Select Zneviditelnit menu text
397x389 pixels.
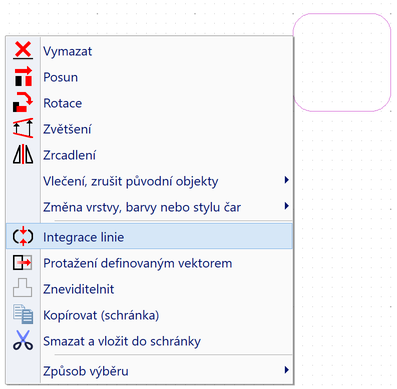pyautogui.click(x=79, y=289)
